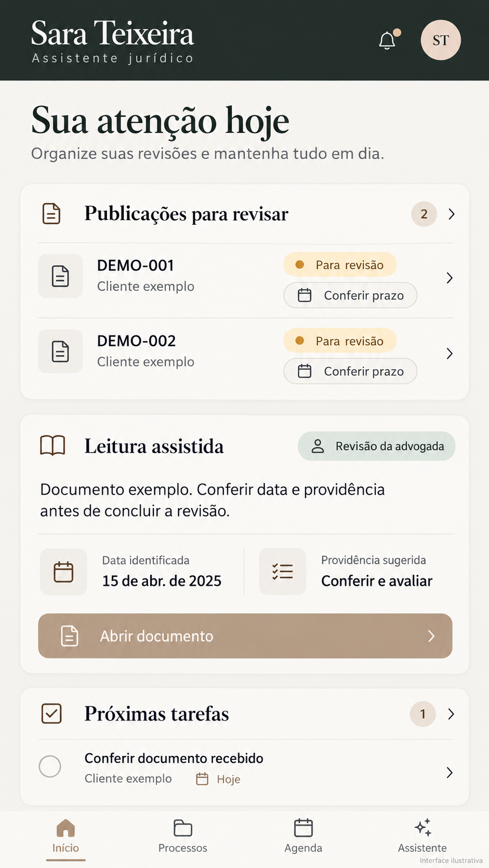Select the DEMO-001 title text
Viewport: 489px width, 868px height.
136,265
